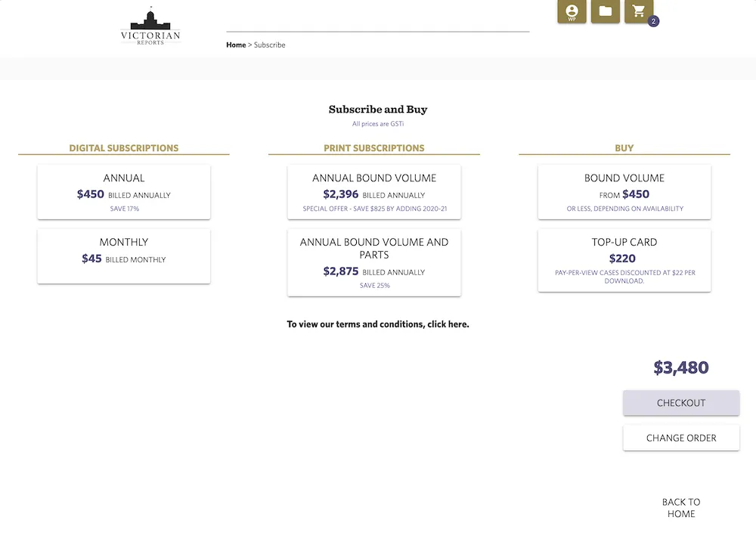This screenshot has width=756, height=542.
Task: Click the cart item count badge
Action: click(x=652, y=21)
